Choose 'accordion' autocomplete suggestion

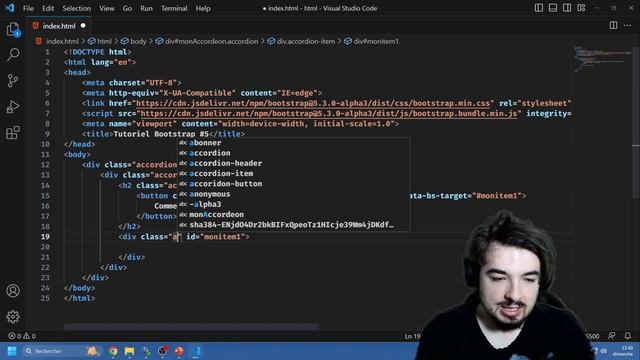[x=293, y=153]
